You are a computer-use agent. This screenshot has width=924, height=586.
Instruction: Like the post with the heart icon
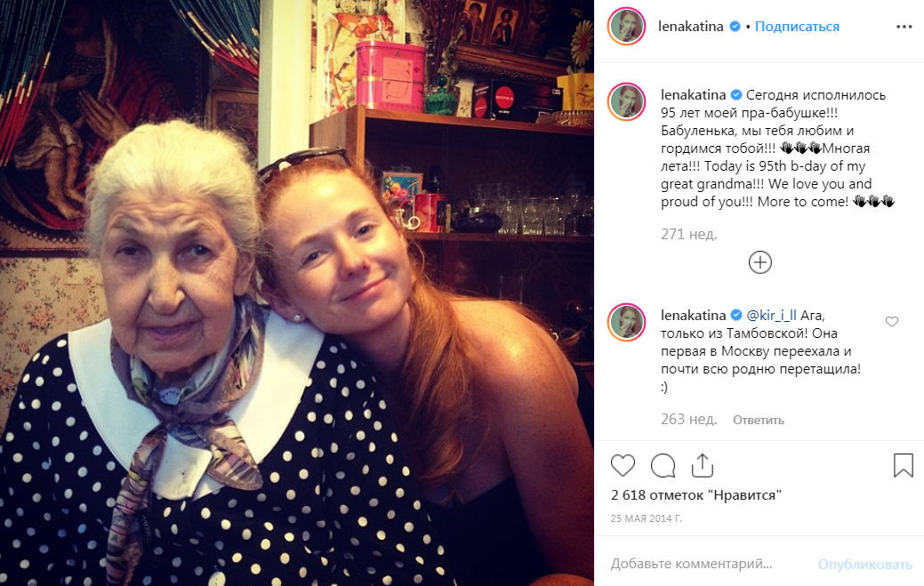tap(623, 465)
